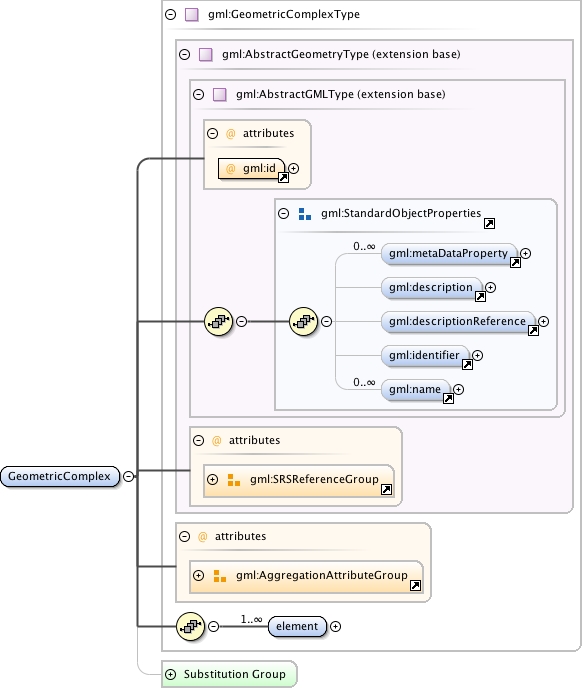Image resolution: width=583 pixels, height=691 pixels.
Task: Collapse the attributes box containing gml:id
Action: tap(213, 134)
